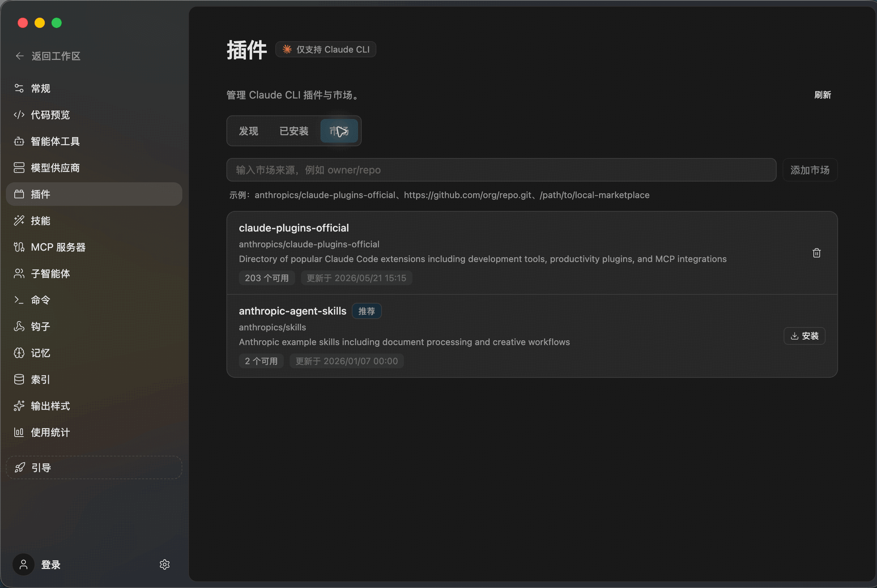Viewport: 877px width, 588px height.
Task: Open the 常规 settings icon
Action: pyautogui.click(x=19, y=89)
